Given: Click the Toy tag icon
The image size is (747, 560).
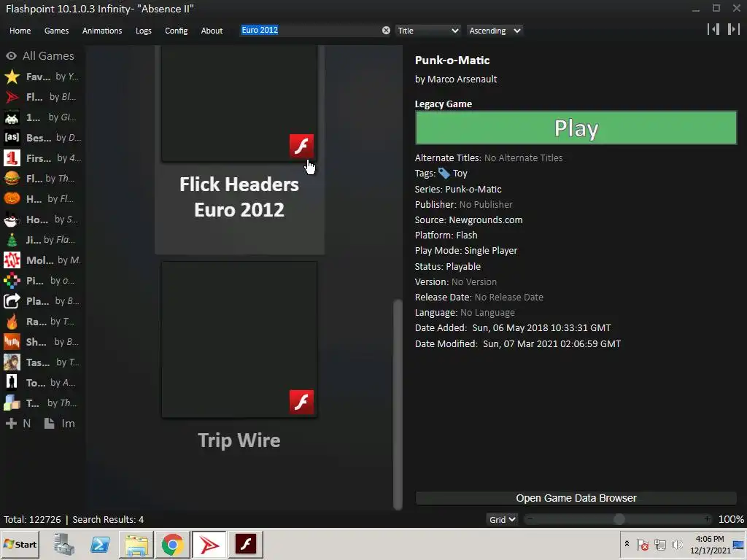Looking at the screenshot, I should pyautogui.click(x=444, y=174).
